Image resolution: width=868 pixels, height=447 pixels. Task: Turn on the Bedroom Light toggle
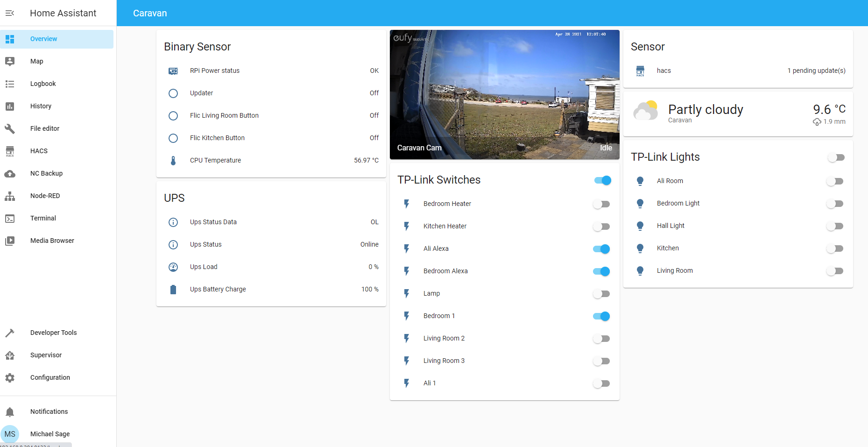tap(835, 203)
